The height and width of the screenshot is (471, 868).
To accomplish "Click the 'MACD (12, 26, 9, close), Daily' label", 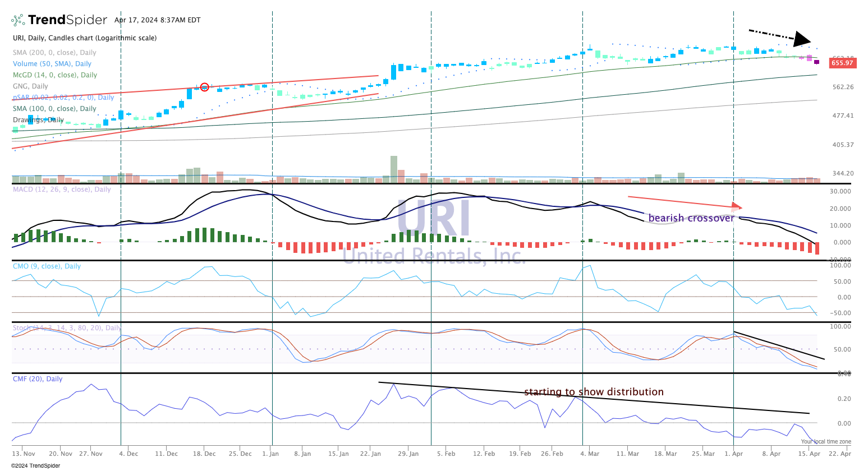I will click(x=62, y=190).
